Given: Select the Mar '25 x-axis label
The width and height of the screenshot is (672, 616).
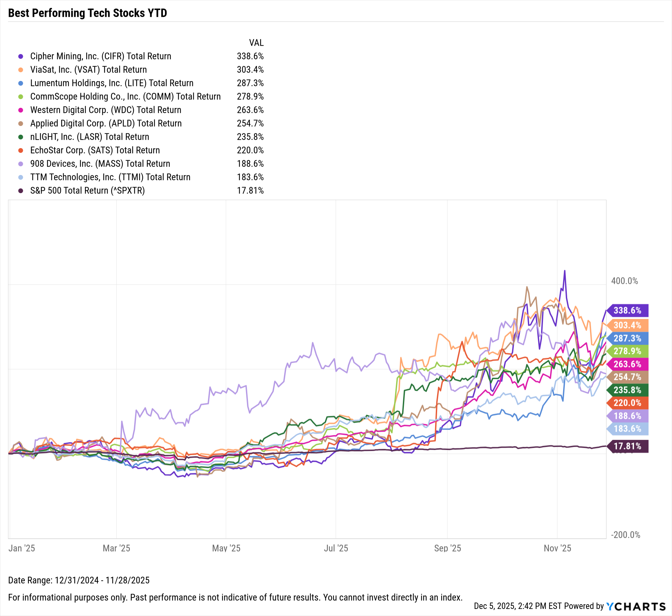Looking at the screenshot, I should (x=116, y=548).
